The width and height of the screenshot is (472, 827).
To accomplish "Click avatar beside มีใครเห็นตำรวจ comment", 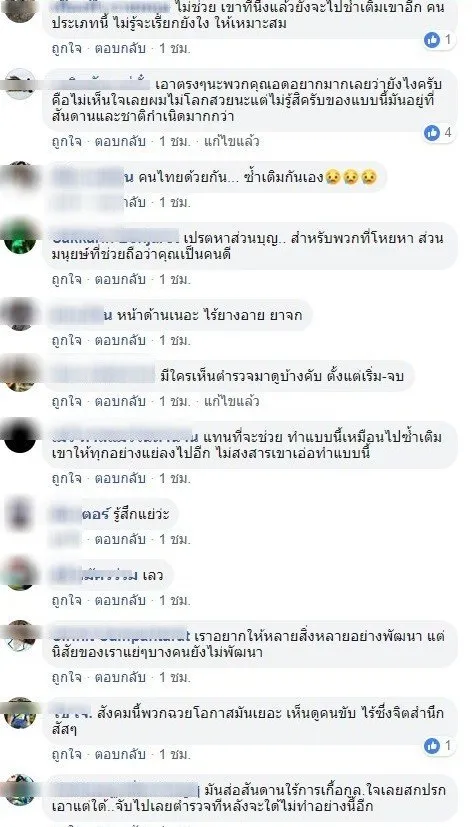I will coord(20,376).
